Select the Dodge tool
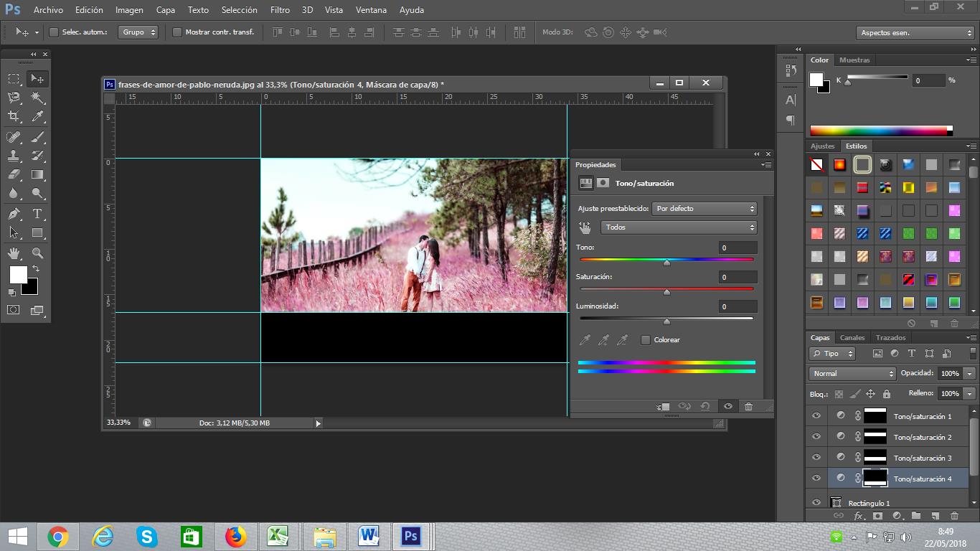Screen dimensions: 980x551 37,194
